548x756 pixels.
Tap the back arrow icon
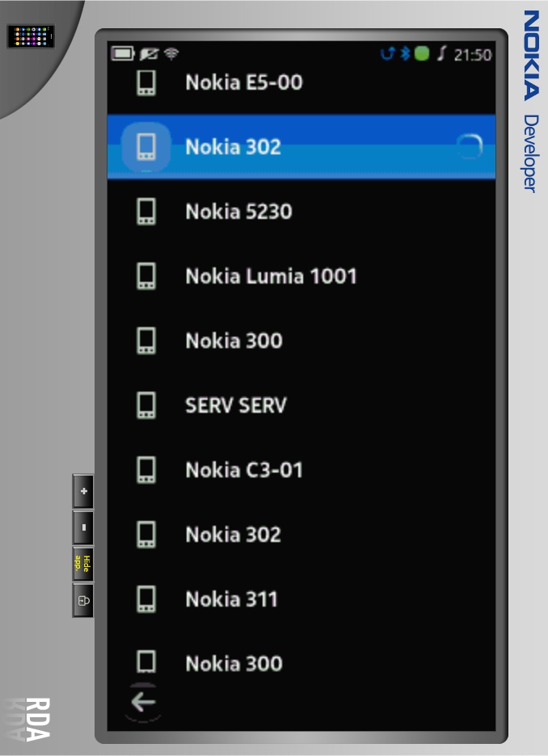click(x=144, y=702)
